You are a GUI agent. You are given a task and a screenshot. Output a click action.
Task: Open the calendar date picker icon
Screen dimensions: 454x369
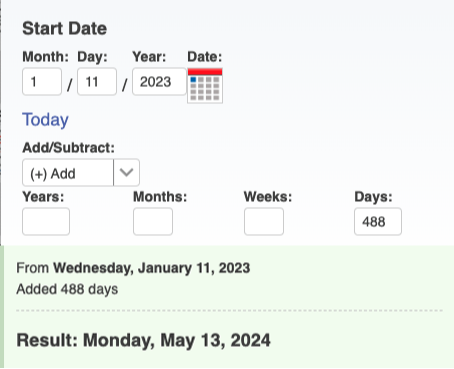(205, 85)
